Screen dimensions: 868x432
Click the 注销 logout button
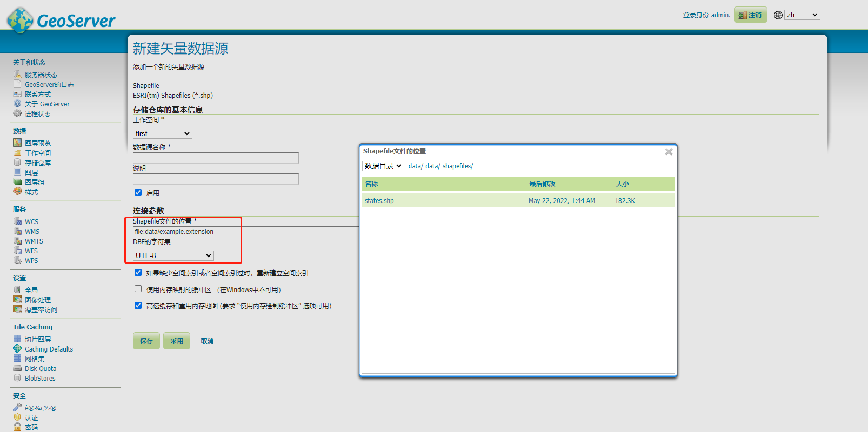[x=751, y=15]
